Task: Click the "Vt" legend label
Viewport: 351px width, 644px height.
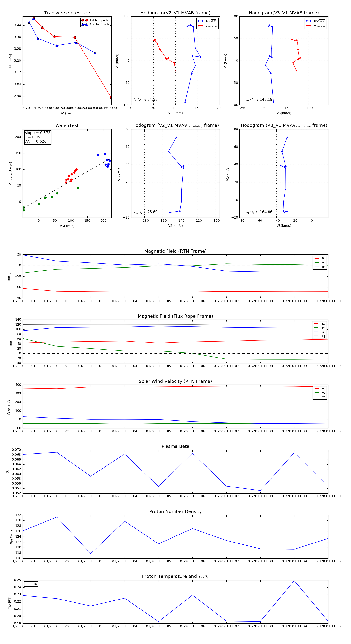Action: (323, 393)
